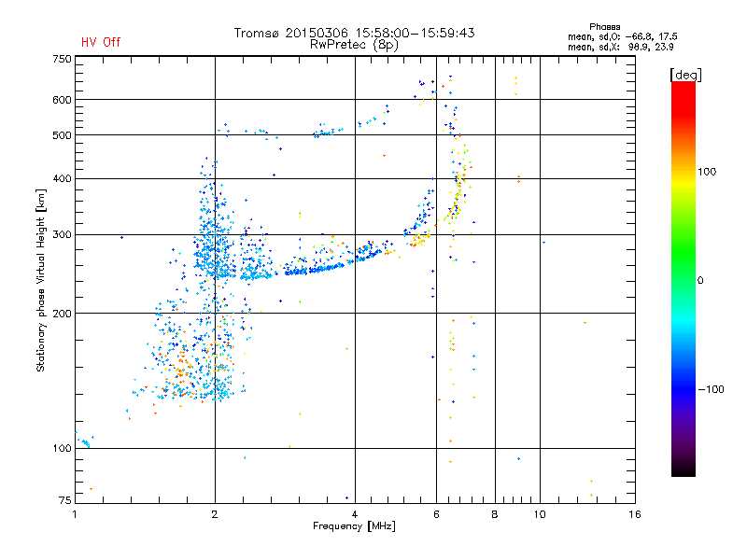Screen dimensions: 747x560
Task: Click the frequency axis label '16'
Action: point(635,514)
